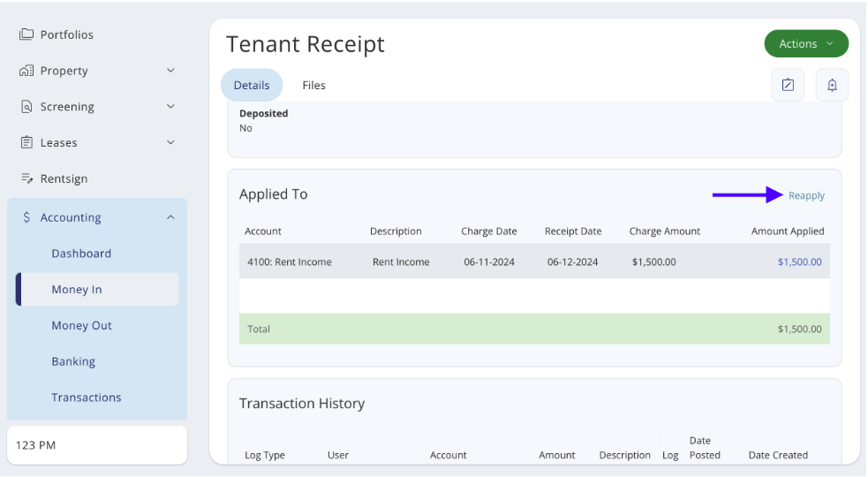Image resolution: width=868 pixels, height=477 pixels.
Task: Select the Details tab
Action: [252, 86]
